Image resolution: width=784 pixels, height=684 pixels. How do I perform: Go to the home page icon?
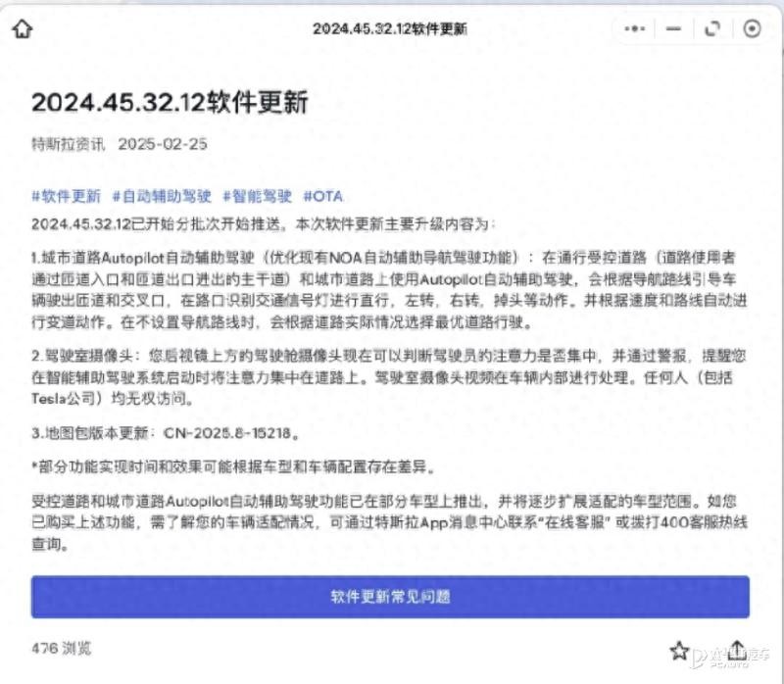click(x=22, y=29)
